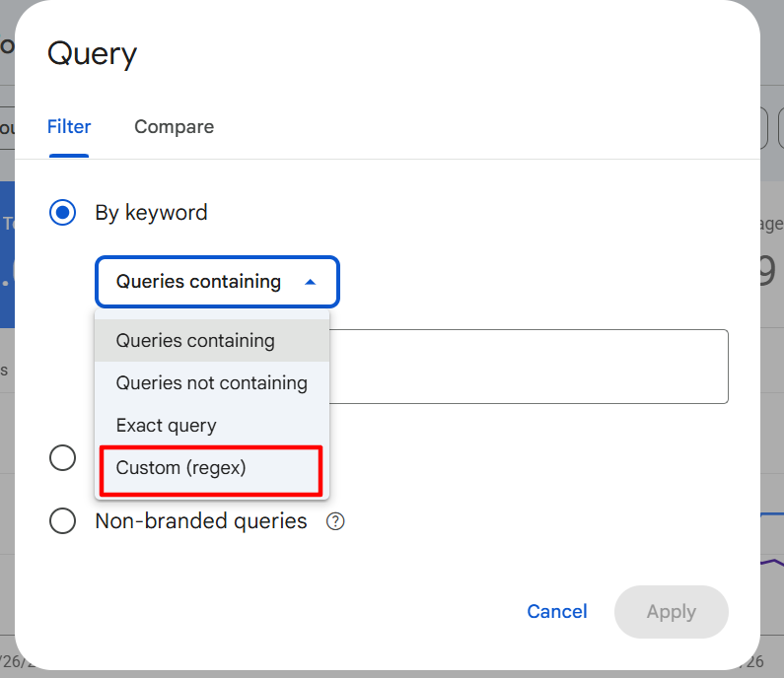
Task: Click the Non-branded queries label
Action: click(201, 521)
